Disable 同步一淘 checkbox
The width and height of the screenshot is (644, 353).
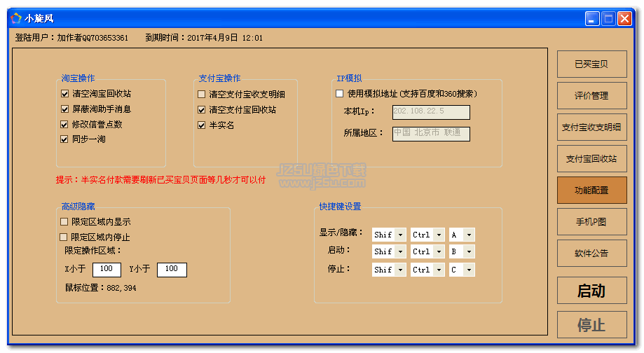(64, 139)
